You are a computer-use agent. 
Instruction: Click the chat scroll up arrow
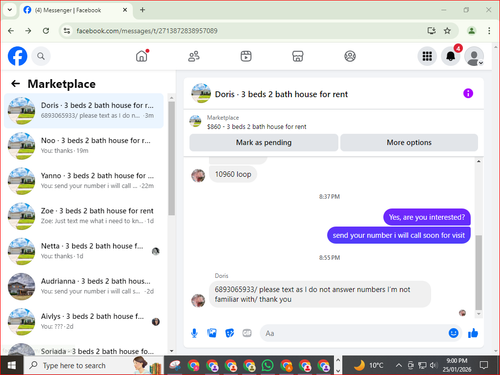479,161
